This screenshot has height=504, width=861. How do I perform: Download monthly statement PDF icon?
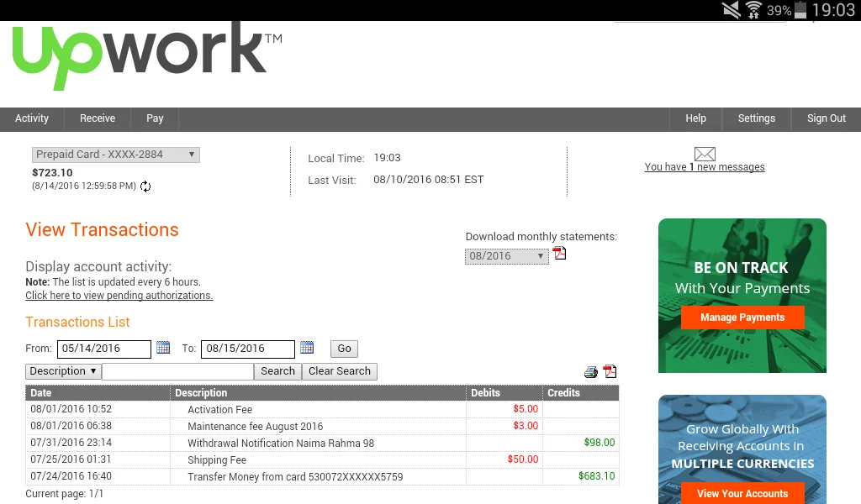coord(560,254)
